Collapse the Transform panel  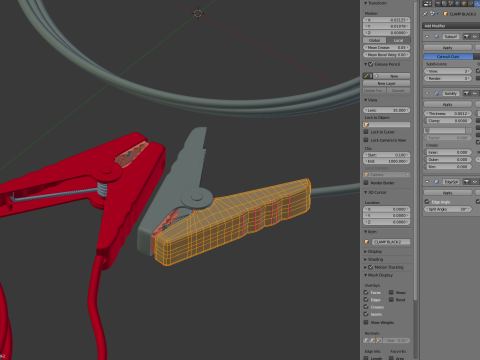pos(365,3)
